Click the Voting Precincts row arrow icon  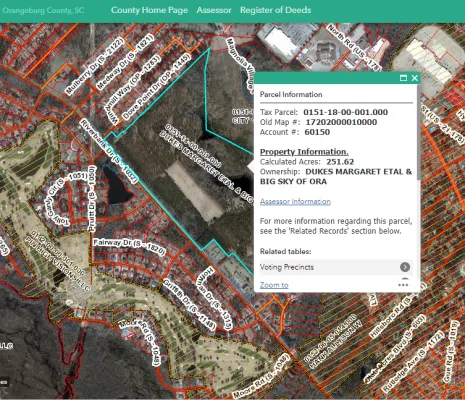coord(405,267)
